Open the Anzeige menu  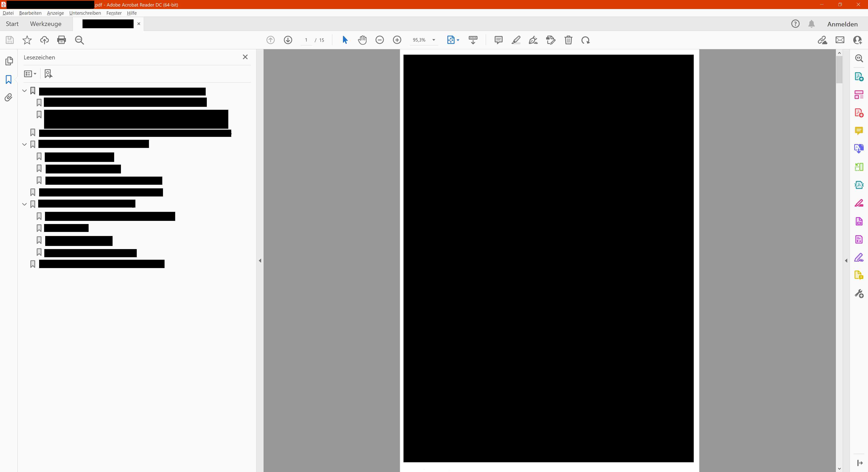point(55,13)
